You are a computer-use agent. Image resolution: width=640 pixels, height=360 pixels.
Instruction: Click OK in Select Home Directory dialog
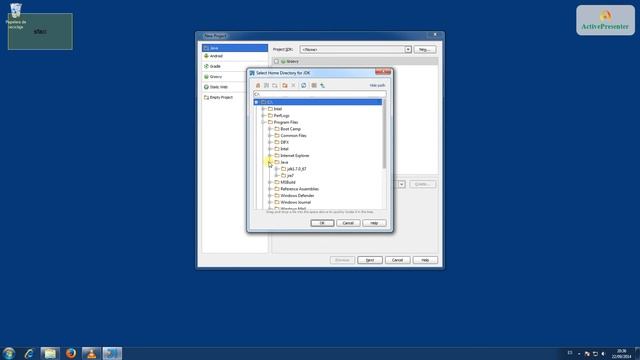[322, 223]
